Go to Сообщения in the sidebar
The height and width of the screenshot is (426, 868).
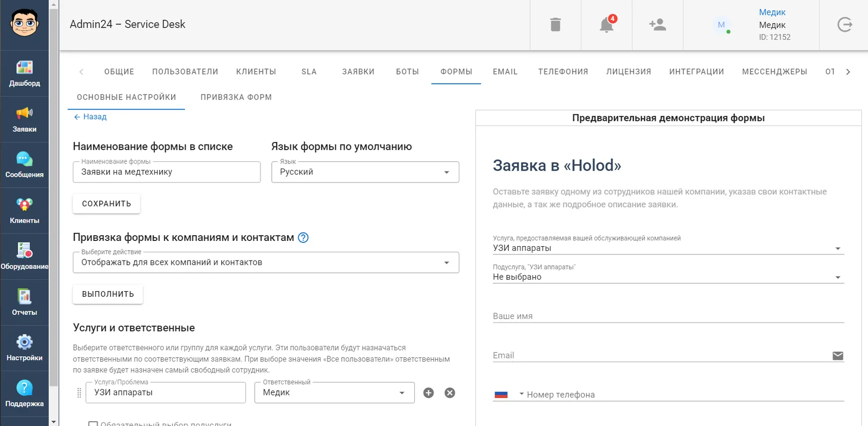pyautogui.click(x=24, y=165)
